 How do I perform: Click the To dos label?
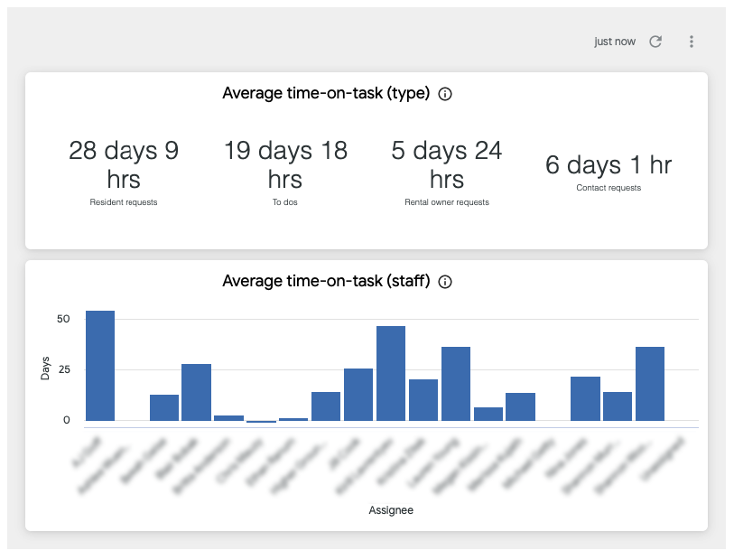tap(285, 202)
